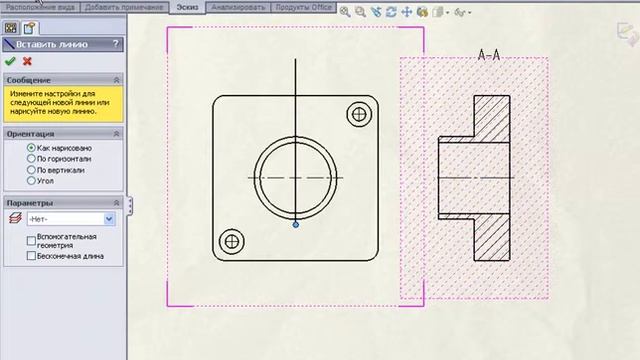640x360 pixels.
Task: Click the Zoom to Area magnifier icon
Action: [360, 12]
